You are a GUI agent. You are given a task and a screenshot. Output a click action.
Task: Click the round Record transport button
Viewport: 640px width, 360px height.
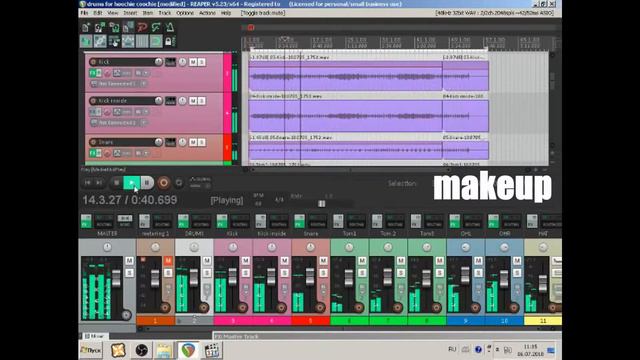[x=164, y=182]
